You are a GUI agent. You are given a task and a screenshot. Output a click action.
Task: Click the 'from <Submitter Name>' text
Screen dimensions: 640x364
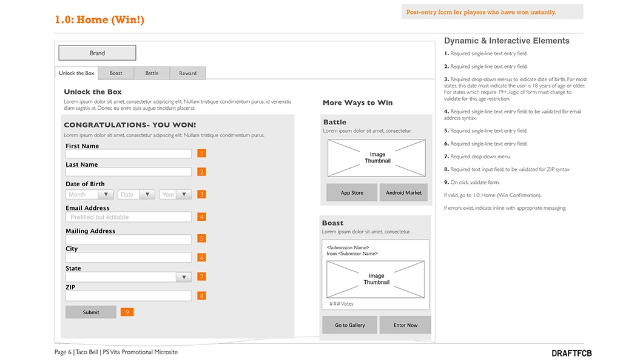pos(352,254)
